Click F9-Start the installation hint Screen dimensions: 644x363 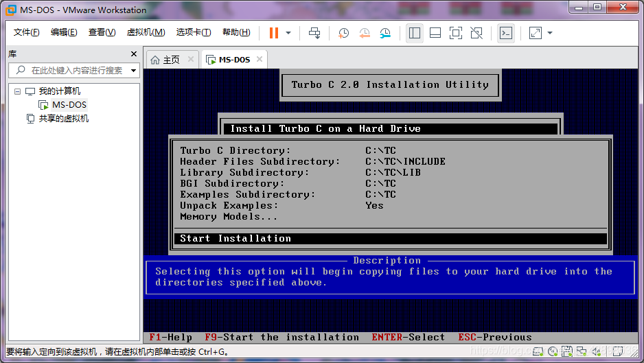[281, 338]
